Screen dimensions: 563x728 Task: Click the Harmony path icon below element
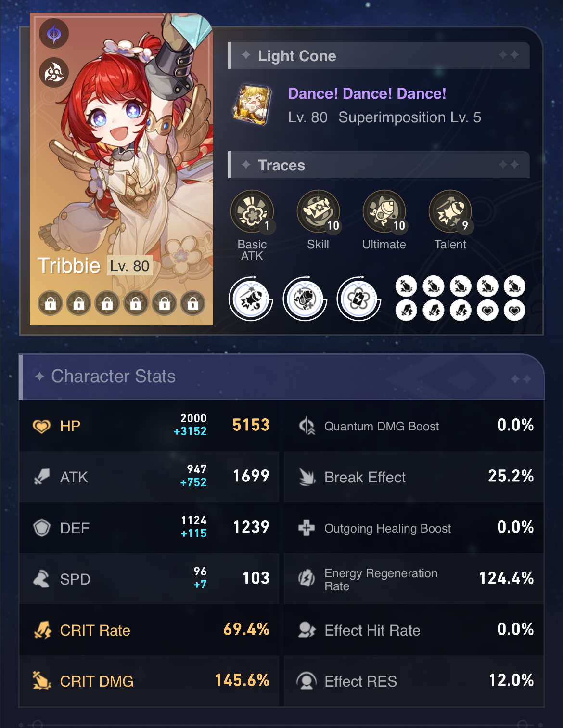54,73
